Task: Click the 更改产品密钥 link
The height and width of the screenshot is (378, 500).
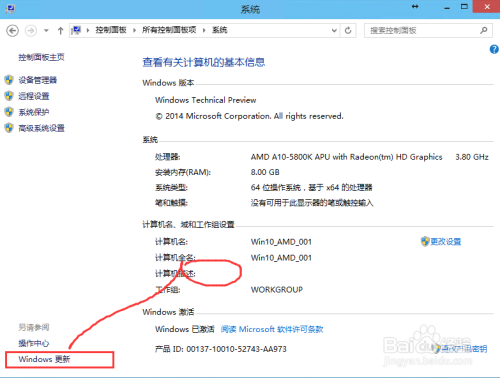Action: coord(464,349)
